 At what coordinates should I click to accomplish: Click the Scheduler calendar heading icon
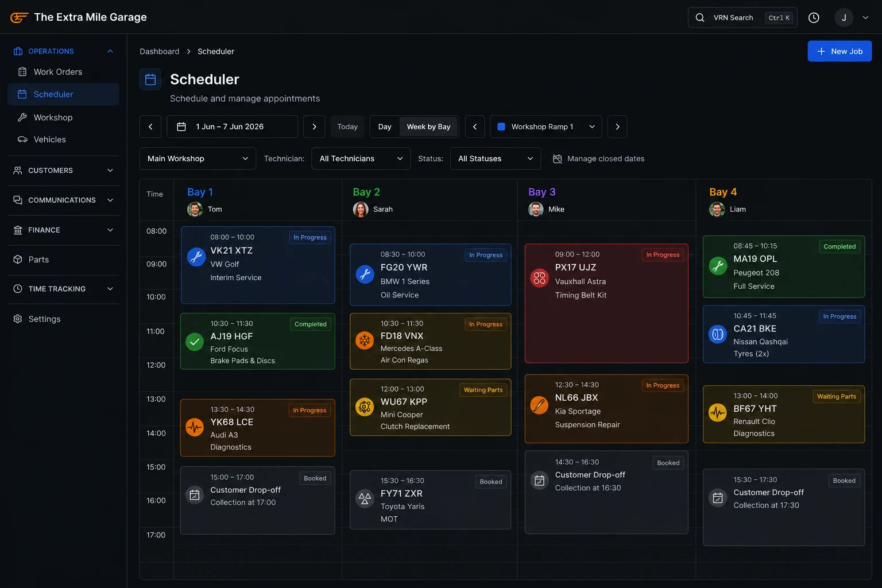coord(150,80)
